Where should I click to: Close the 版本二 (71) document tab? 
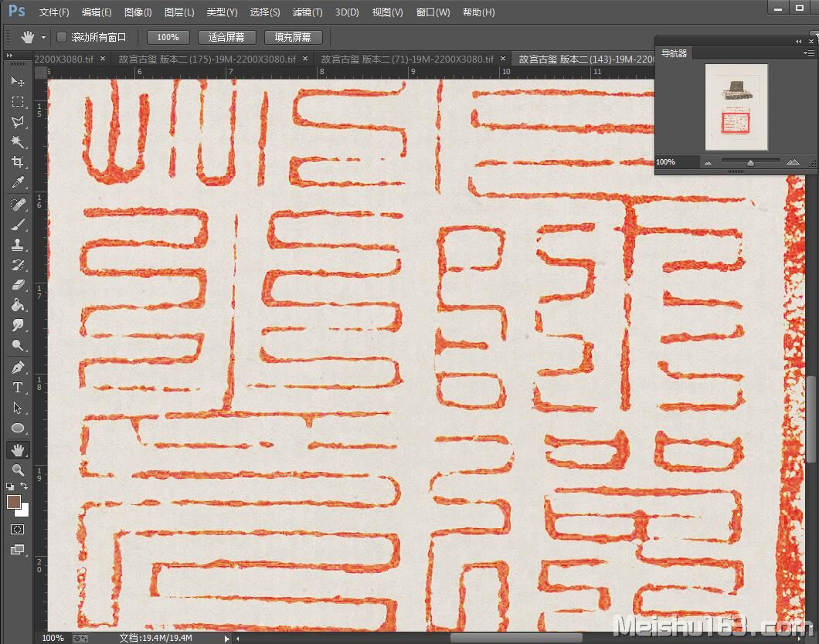(503, 59)
